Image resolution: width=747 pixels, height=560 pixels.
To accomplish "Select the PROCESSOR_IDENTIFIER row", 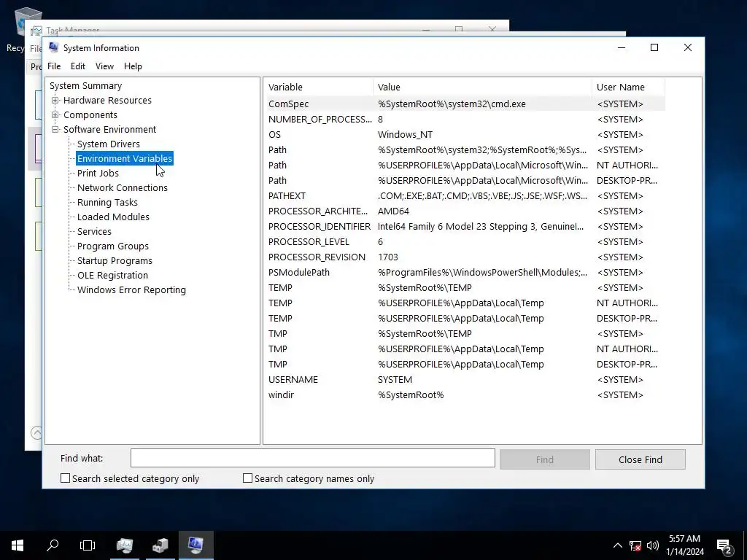I will click(465, 226).
